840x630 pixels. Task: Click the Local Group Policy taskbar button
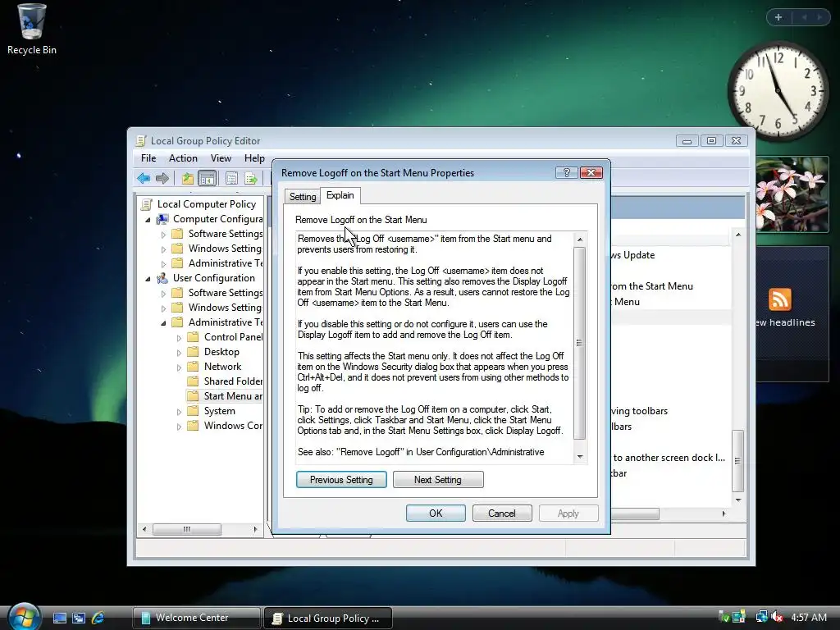328,619
